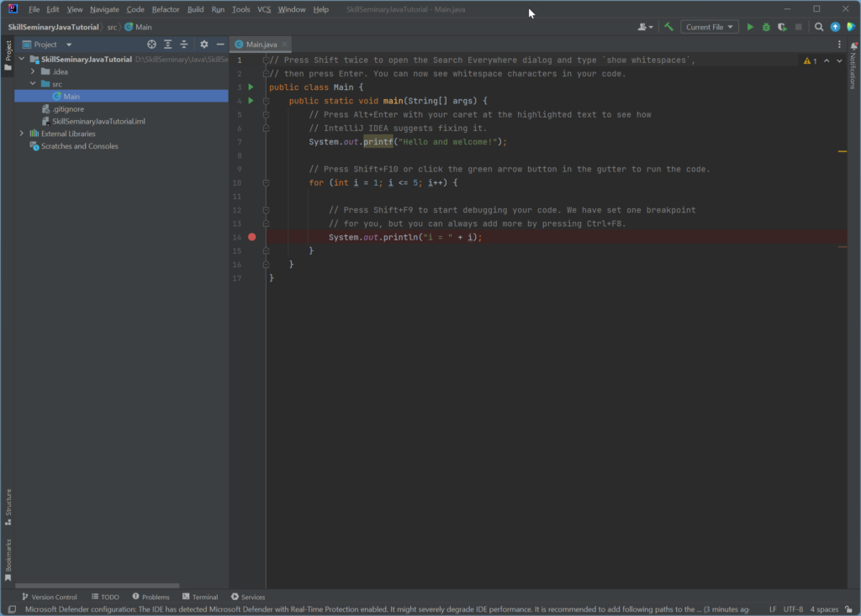Open the Current File run configuration dropdown
Image resolution: width=861 pixels, height=616 pixels.
710,27
